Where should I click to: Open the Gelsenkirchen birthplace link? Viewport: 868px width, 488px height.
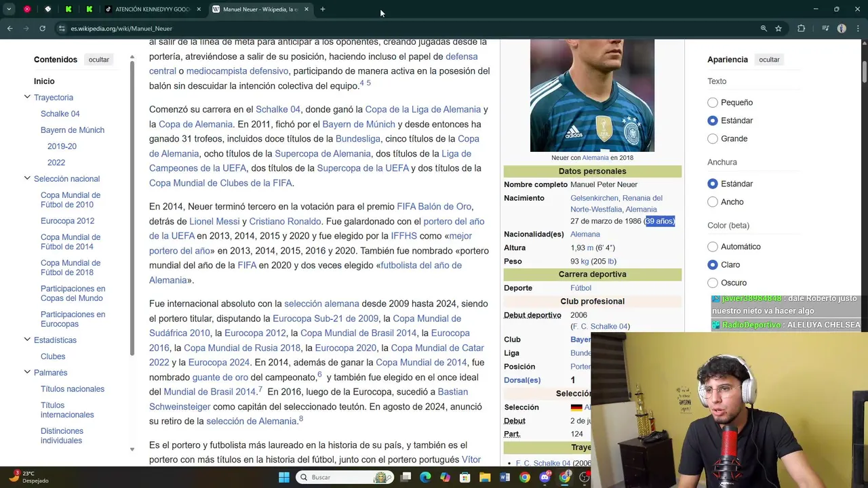coord(594,198)
